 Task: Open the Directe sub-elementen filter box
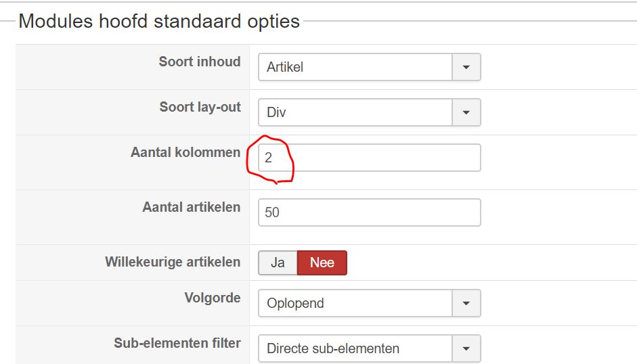click(355, 348)
